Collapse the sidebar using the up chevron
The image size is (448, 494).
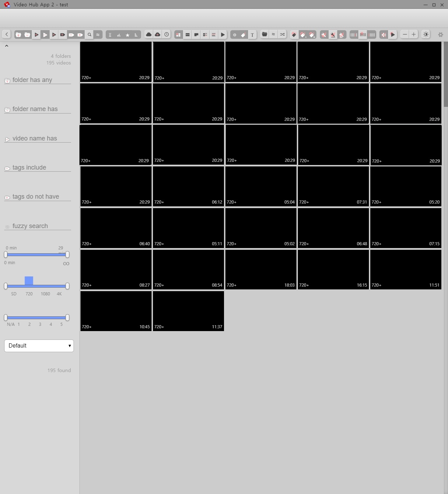tap(6, 46)
